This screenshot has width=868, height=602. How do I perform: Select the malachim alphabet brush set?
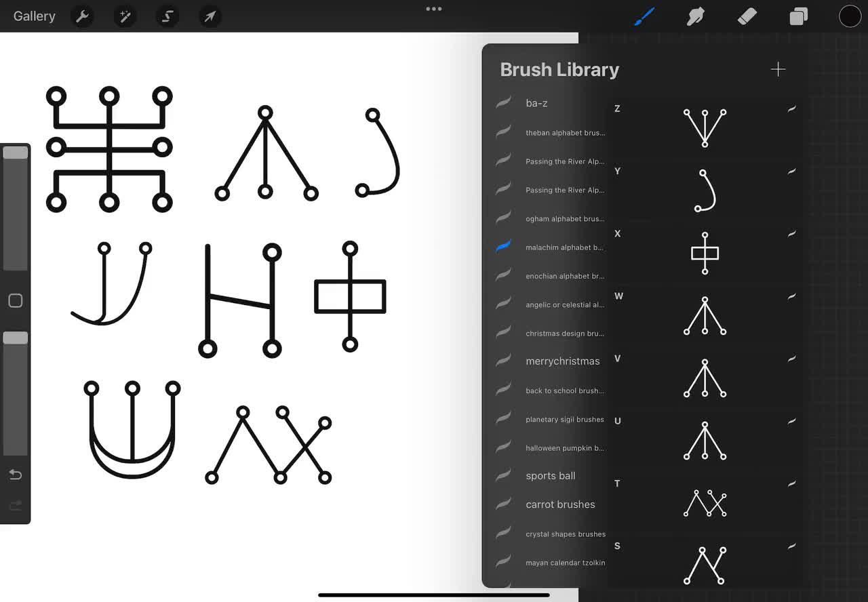coord(565,247)
